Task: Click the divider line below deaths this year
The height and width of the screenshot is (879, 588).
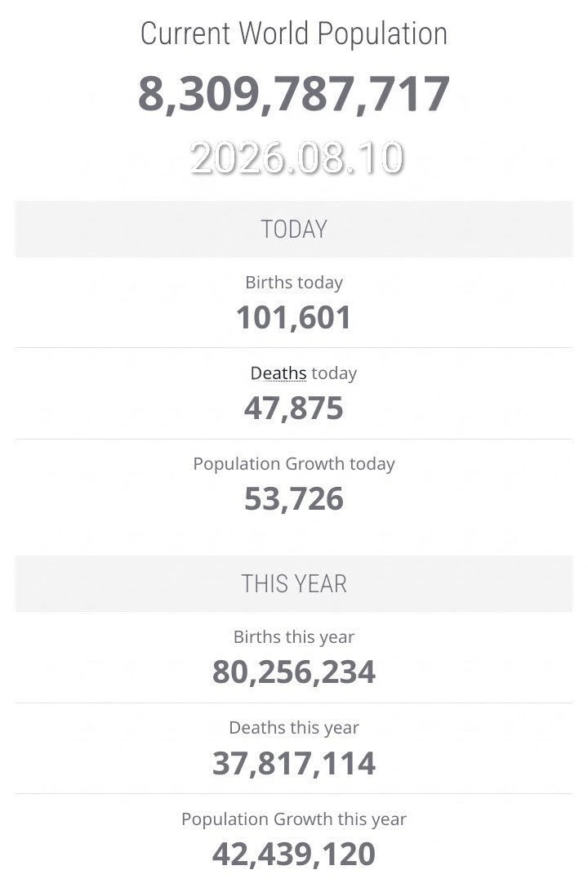Action: (294, 793)
